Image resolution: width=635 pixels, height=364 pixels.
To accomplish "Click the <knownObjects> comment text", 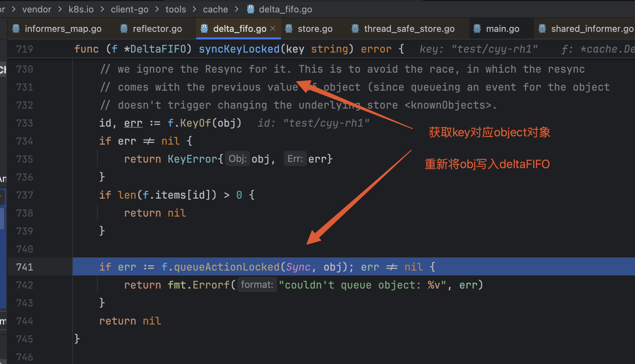I will 448,105.
